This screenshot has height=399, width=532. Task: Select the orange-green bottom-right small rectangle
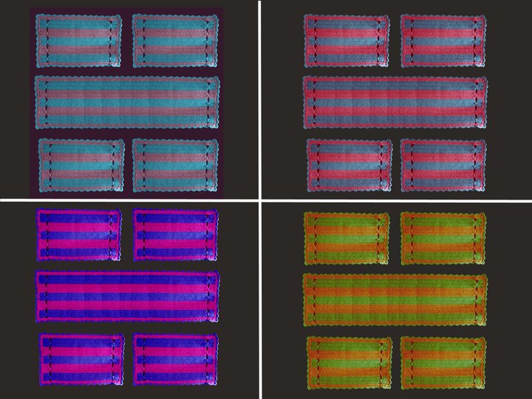[x=443, y=360]
